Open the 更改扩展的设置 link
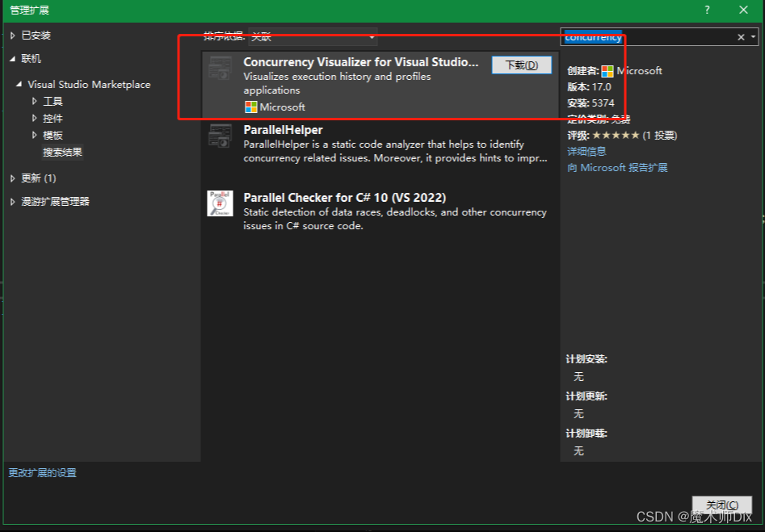 point(43,473)
